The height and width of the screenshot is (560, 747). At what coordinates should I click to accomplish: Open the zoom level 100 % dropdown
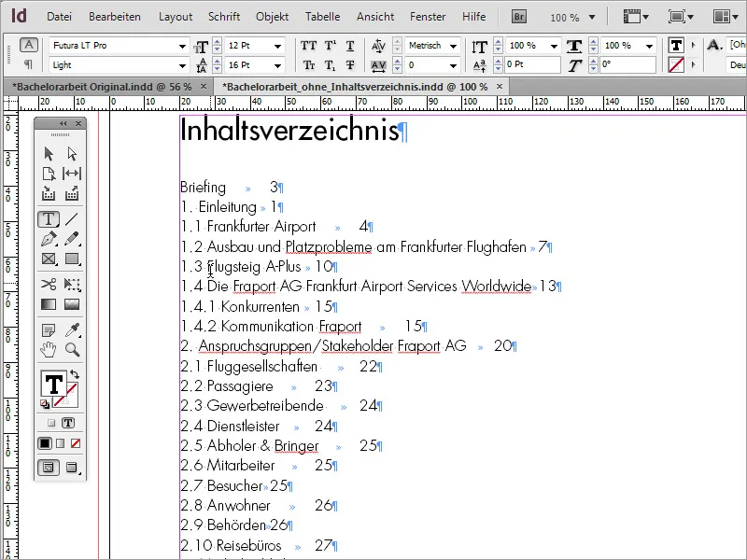pos(592,18)
